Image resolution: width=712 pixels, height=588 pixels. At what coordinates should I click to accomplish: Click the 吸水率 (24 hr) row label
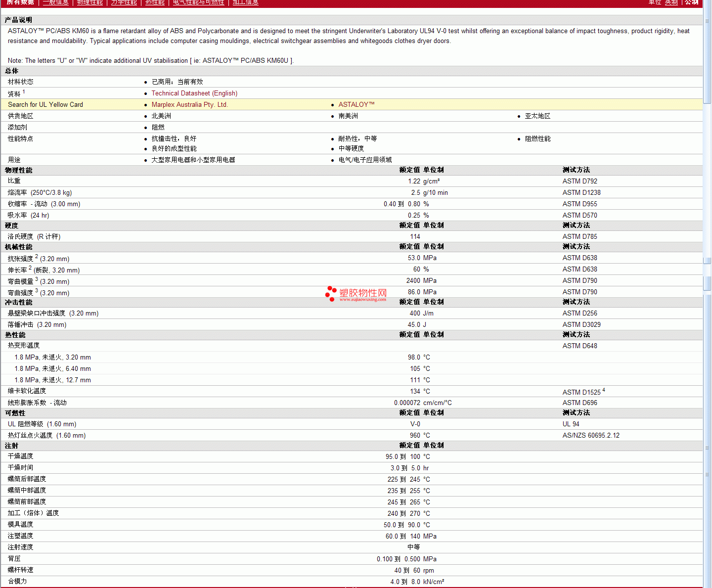tap(28, 215)
